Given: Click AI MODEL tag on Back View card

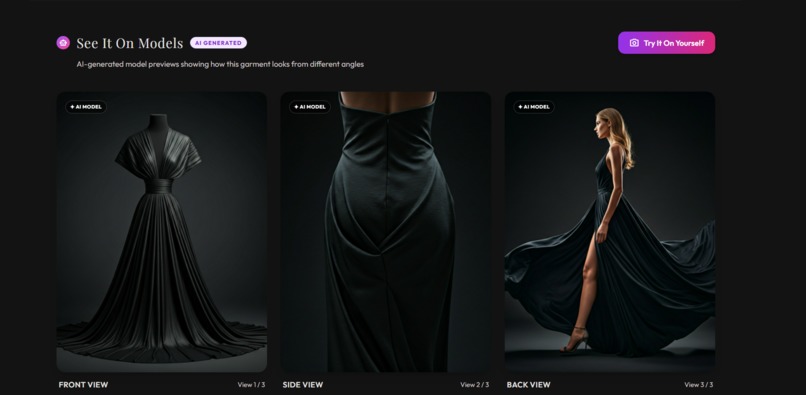Looking at the screenshot, I should 534,107.
